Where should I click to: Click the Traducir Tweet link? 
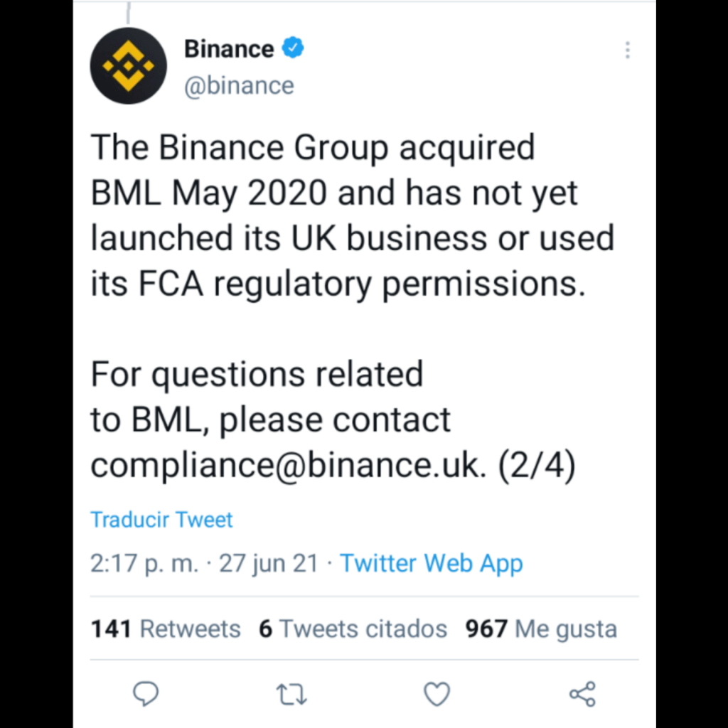tap(161, 520)
